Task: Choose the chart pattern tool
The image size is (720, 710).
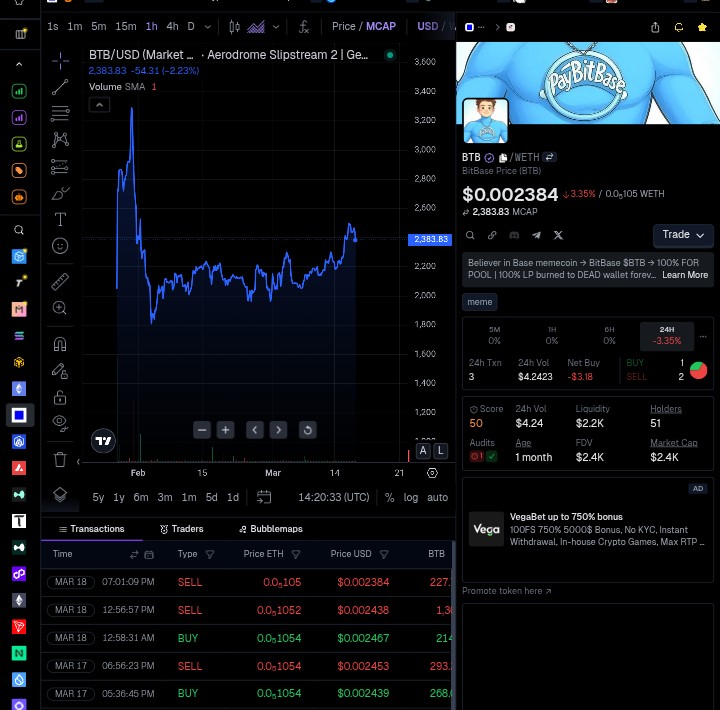Action: 60,140
